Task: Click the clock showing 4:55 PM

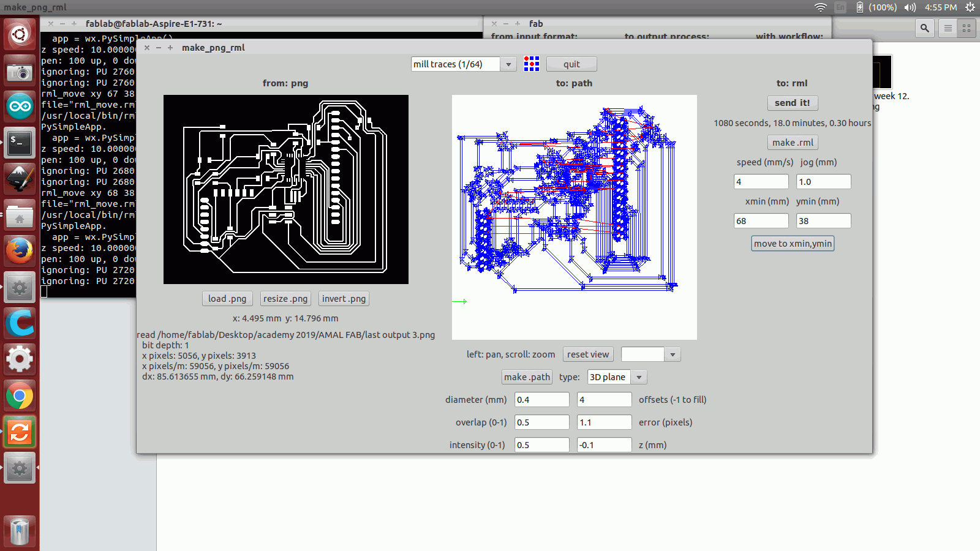Action: click(x=941, y=7)
